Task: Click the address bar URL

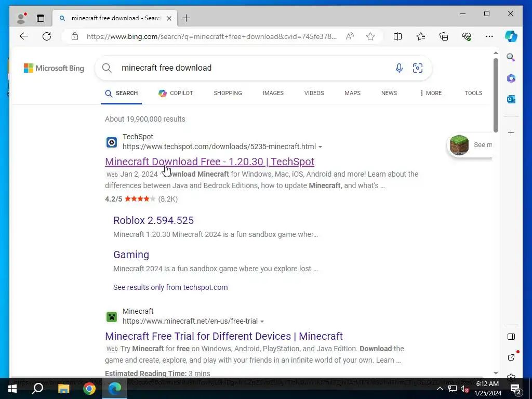Action: pos(211,36)
